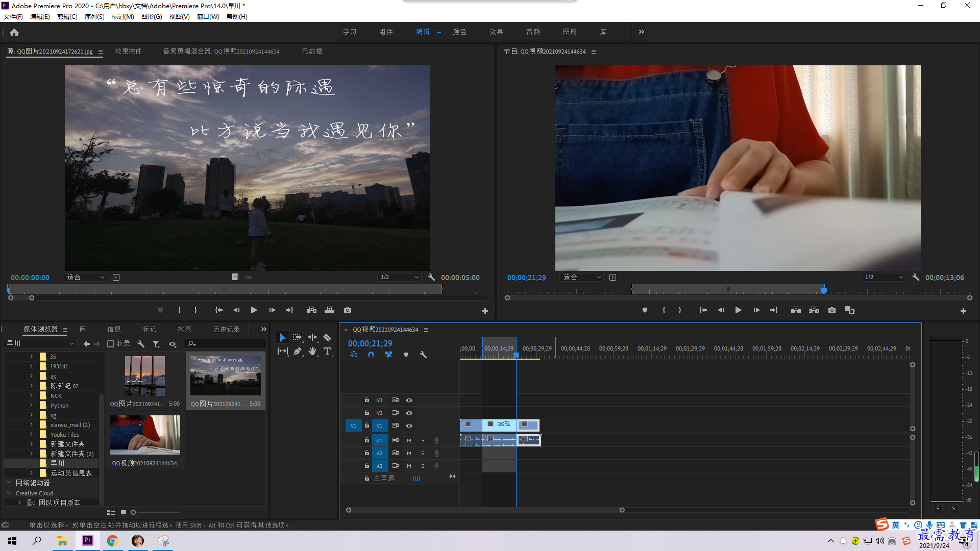The width and height of the screenshot is (980, 551).
Task: Select QQ视频20210924144634 thumbnail in browser
Action: [x=145, y=435]
